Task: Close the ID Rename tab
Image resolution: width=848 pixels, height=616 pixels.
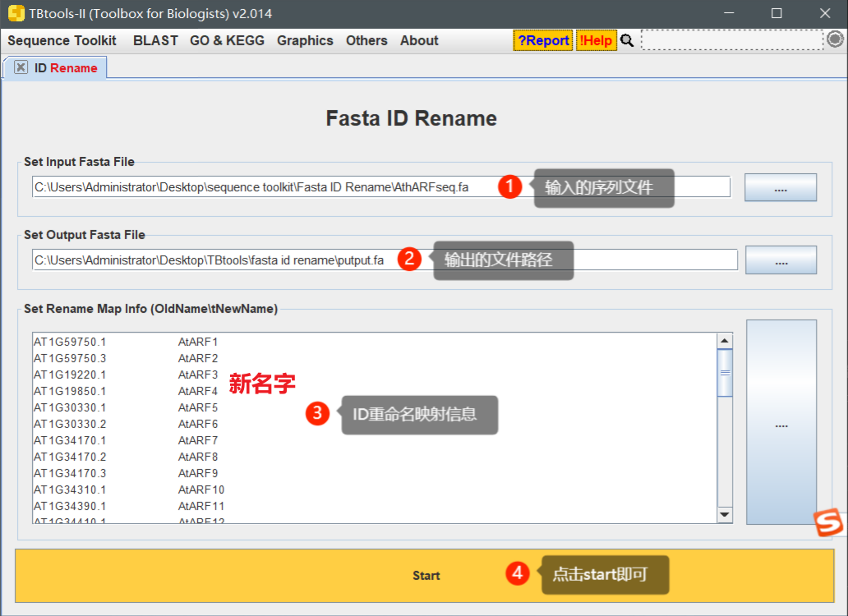Action: point(21,67)
